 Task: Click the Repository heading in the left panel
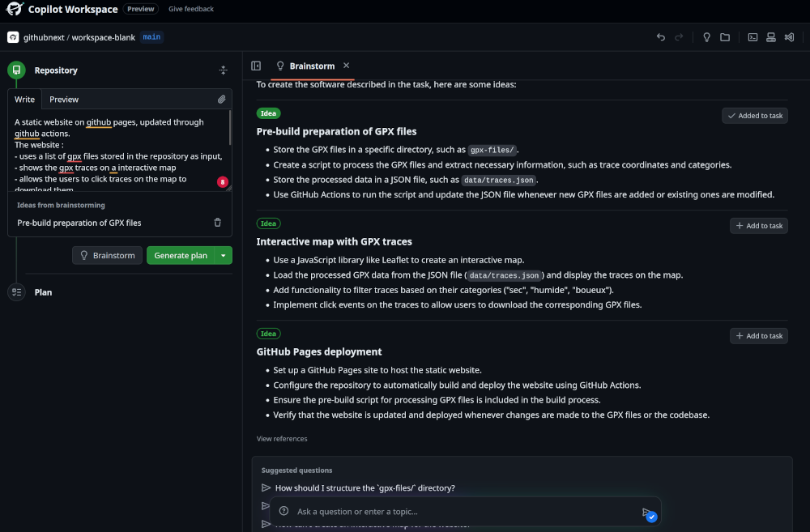click(56, 70)
